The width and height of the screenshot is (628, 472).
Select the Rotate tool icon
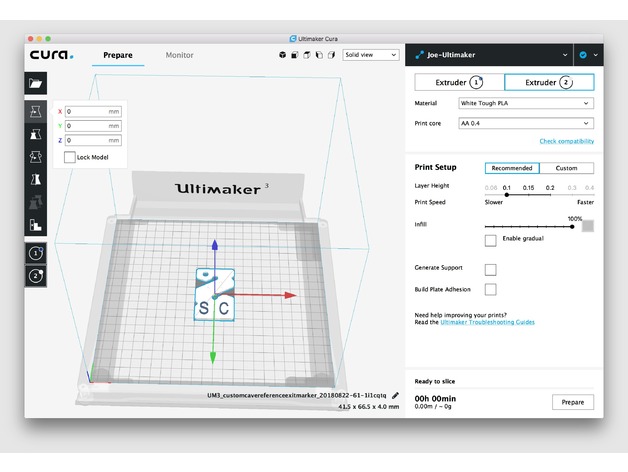point(36,157)
